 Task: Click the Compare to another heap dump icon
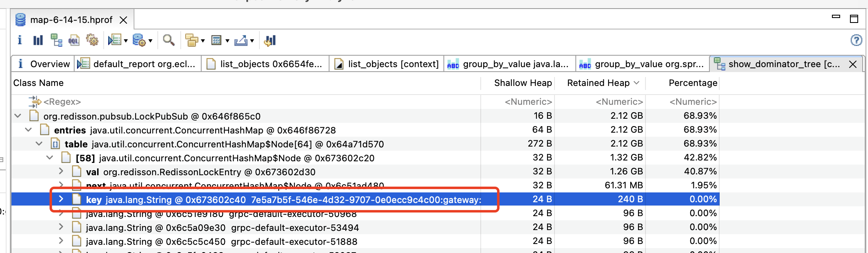coord(270,40)
